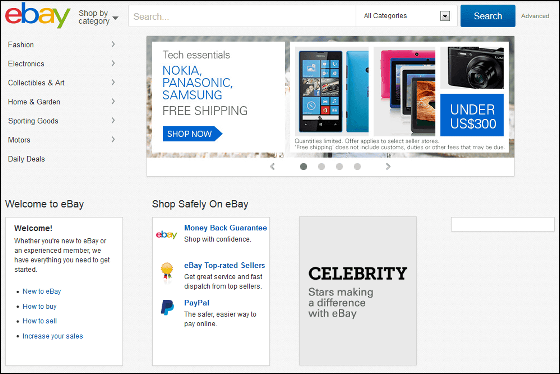Screen dimensions: 560x374
Task: Click the eBay logo in header
Action: tap(37, 15)
